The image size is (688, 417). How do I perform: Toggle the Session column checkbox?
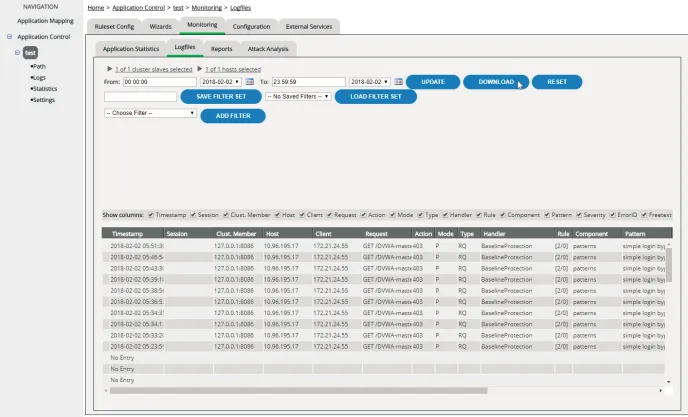point(193,215)
